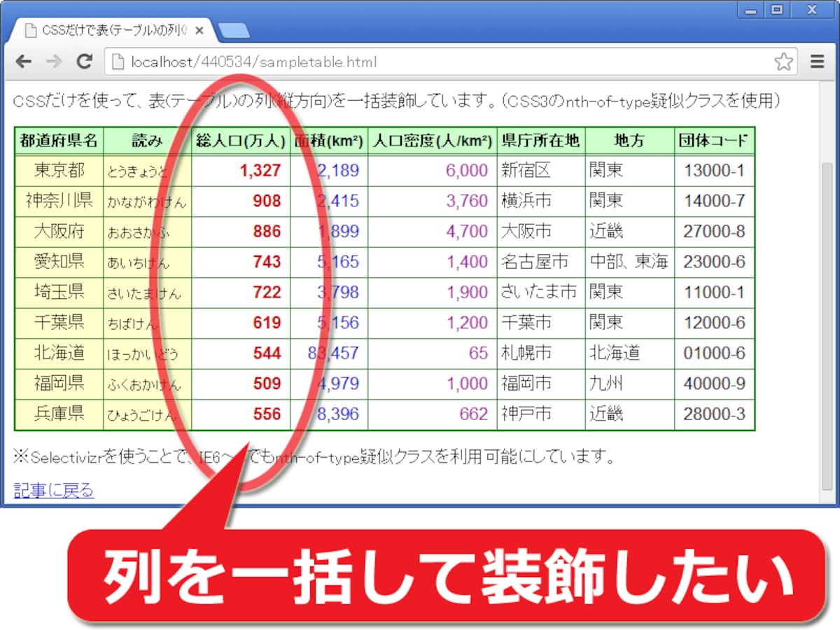840x630 pixels.
Task: Click the 横浜市 cell
Action: [541, 201]
